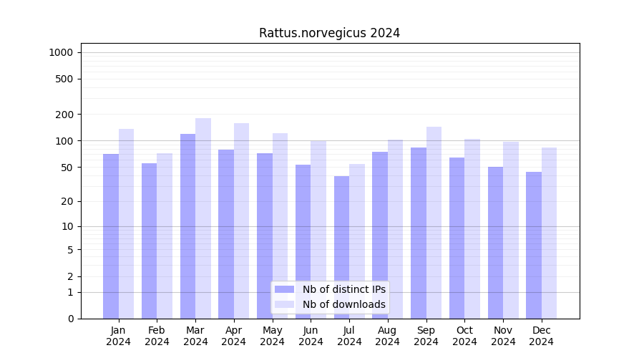Click the 'Nb of distinct IPs' legend text
The height and width of the screenshot is (358, 644).
tap(344, 289)
